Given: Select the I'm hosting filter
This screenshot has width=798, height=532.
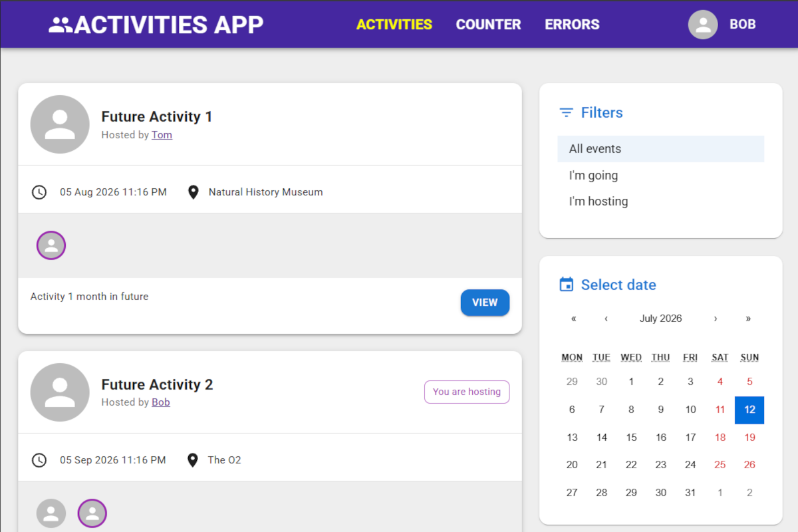Looking at the screenshot, I should 661,201.
